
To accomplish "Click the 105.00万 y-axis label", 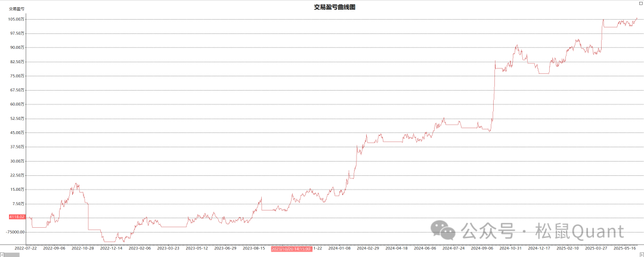I will pos(16,19).
